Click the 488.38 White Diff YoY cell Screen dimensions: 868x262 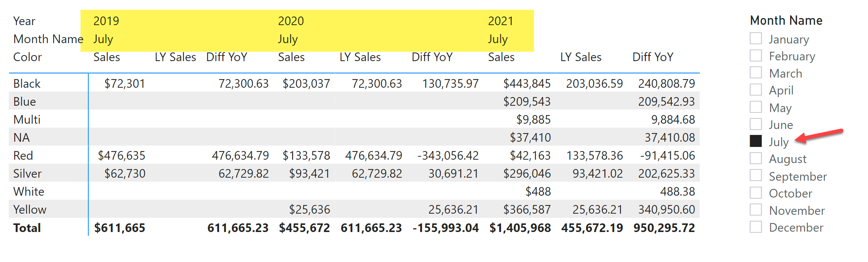pyautogui.click(x=677, y=192)
